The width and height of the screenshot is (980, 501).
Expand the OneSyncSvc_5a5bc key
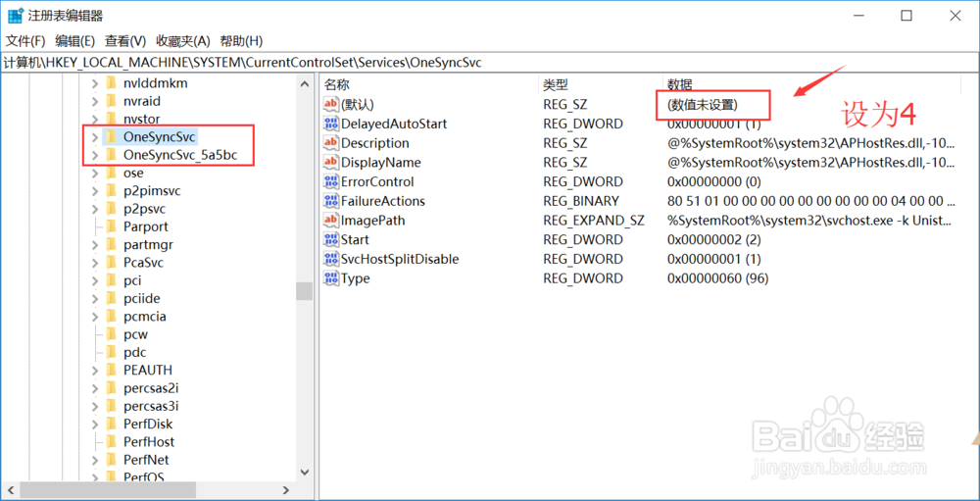(x=94, y=155)
